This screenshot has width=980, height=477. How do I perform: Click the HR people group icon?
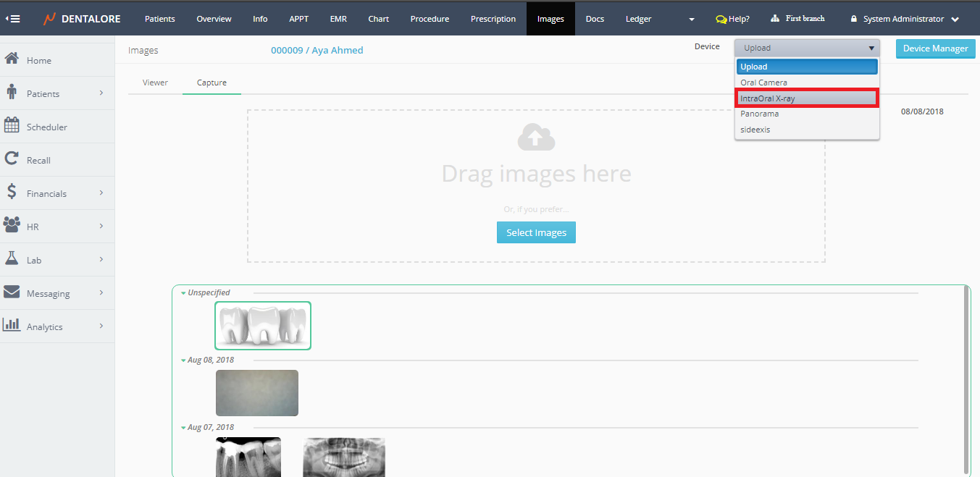(12, 225)
